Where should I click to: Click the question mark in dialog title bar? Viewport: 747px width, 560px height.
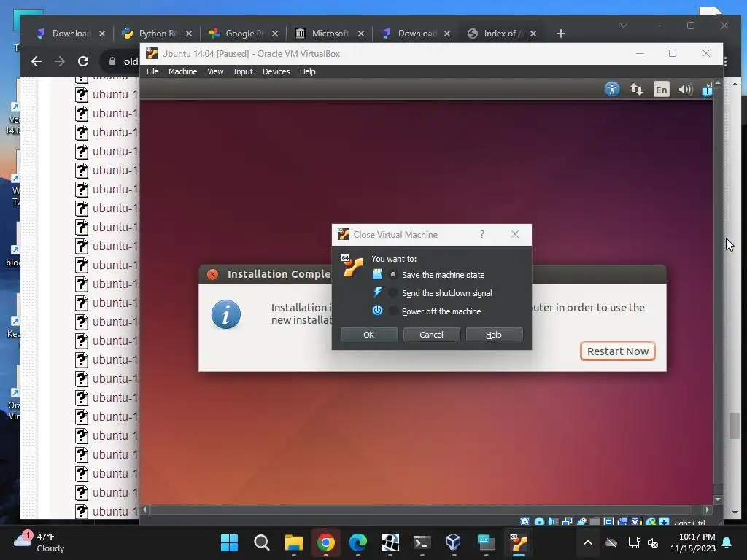(x=482, y=234)
